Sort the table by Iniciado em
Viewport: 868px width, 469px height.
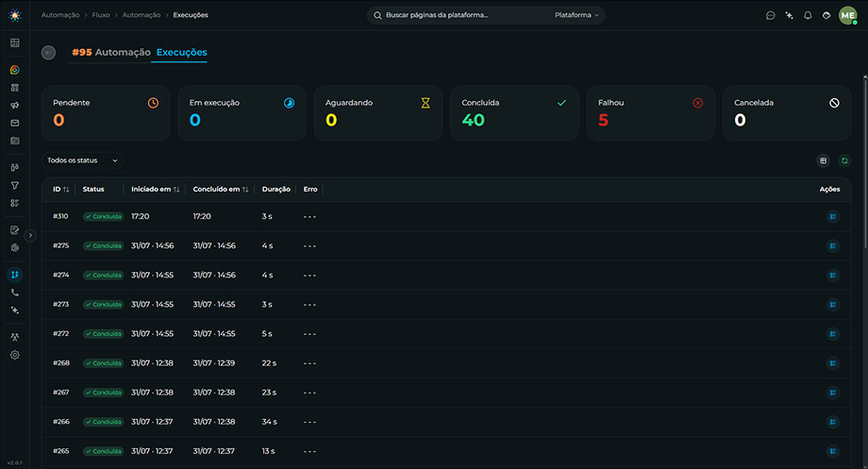coord(155,190)
